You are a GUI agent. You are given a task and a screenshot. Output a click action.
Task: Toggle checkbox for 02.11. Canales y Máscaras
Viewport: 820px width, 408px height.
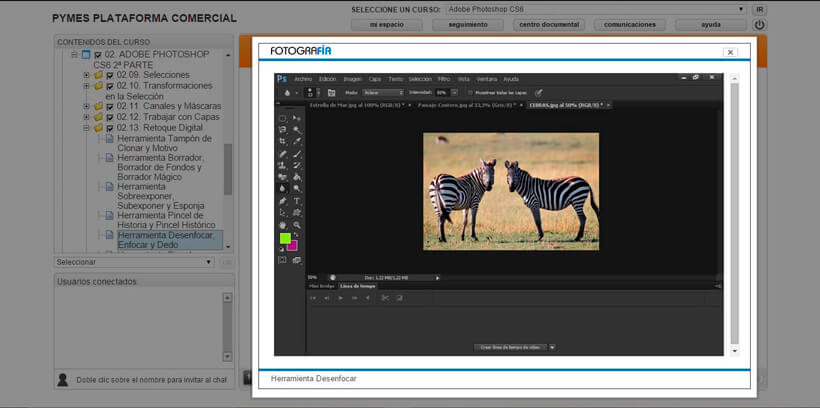point(110,107)
